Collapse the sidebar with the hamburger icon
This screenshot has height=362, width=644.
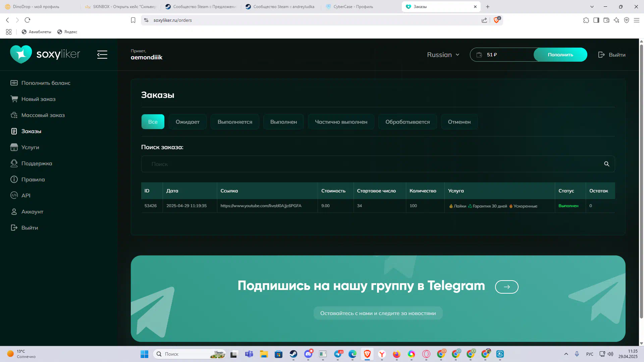point(102,55)
